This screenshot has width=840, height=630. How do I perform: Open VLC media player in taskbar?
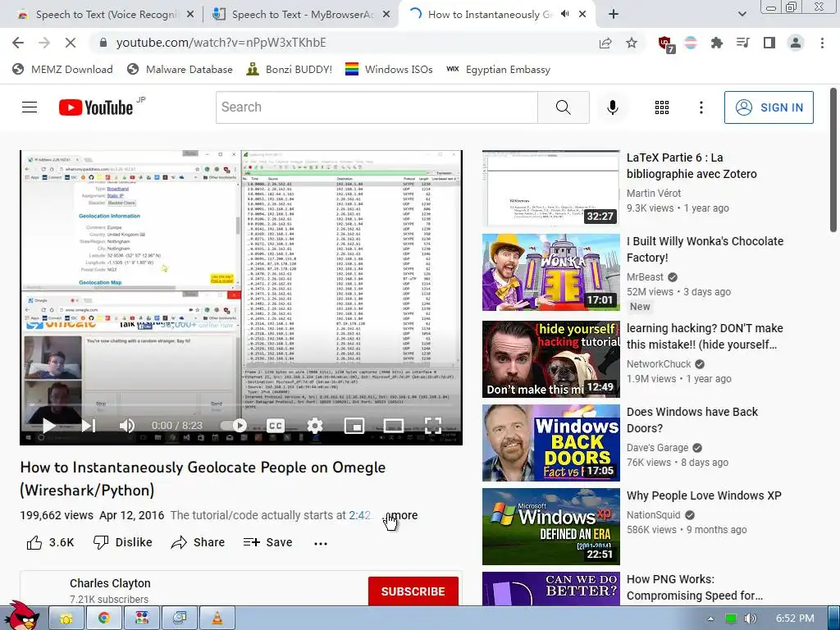pos(217,619)
